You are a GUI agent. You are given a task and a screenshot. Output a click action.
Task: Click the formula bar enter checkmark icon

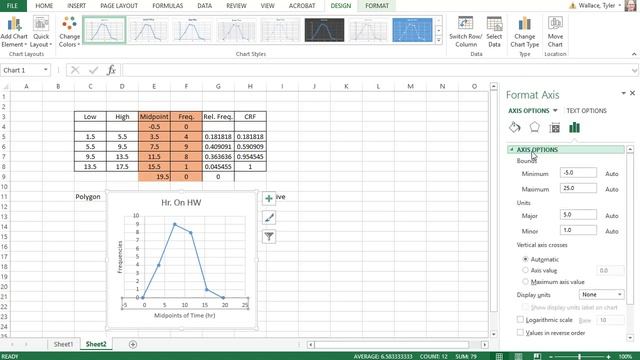click(x=93, y=70)
